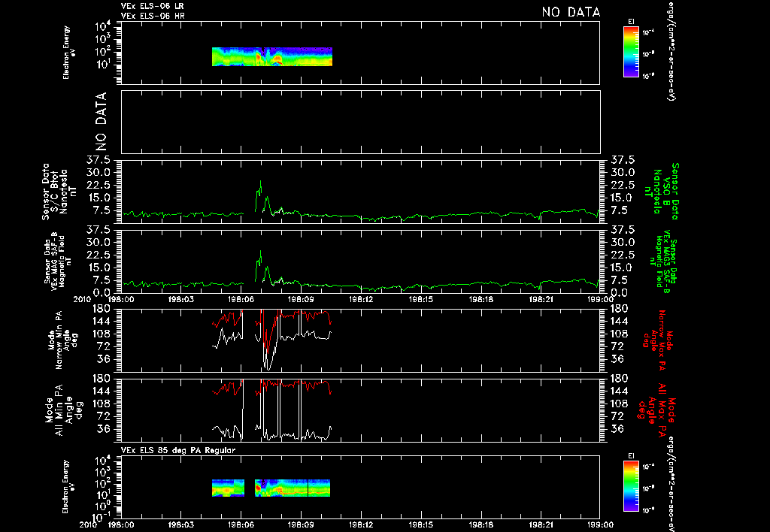Image resolution: width=770 pixels, height=532 pixels.
Task: Click the peak of the green S/C Btot trace
Action: click(261, 181)
